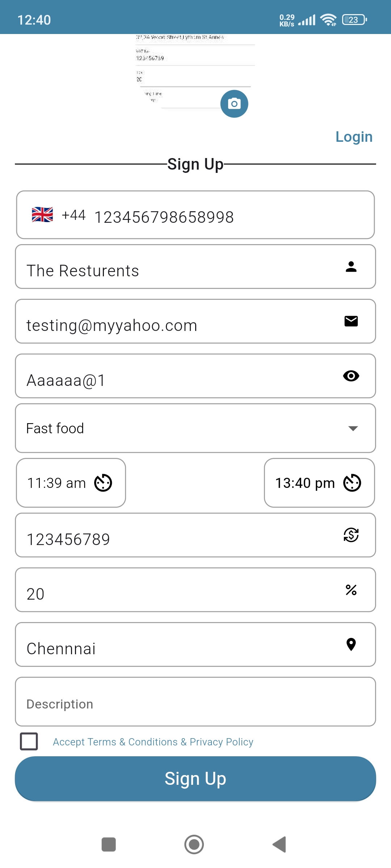Screen dimensions: 391x868
Task: Open Terms & Conditions & Privacy Policy link
Action: [153, 742]
